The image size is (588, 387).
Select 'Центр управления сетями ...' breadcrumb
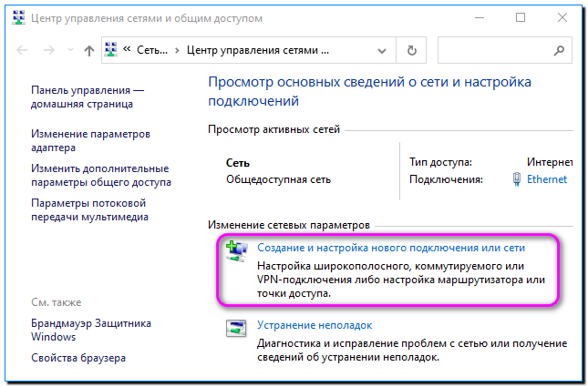coord(258,50)
